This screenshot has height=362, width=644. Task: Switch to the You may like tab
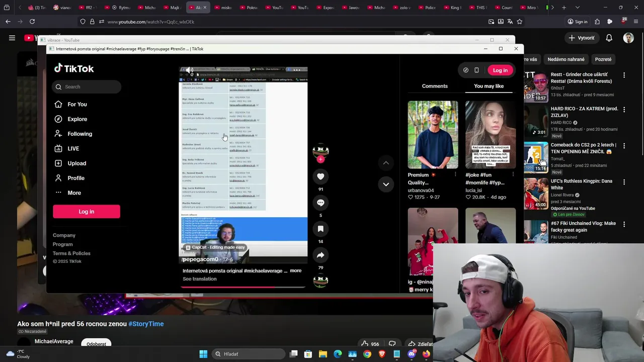pyautogui.click(x=489, y=86)
